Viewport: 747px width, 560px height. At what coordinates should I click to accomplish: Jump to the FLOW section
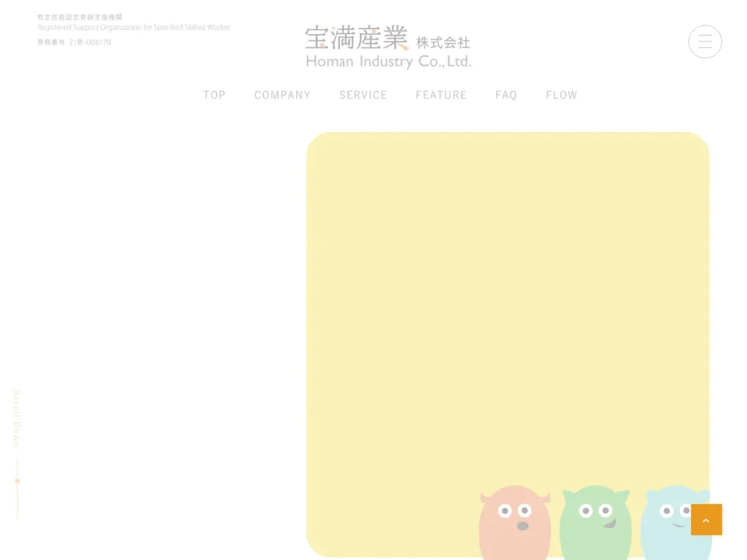click(562, 96)
